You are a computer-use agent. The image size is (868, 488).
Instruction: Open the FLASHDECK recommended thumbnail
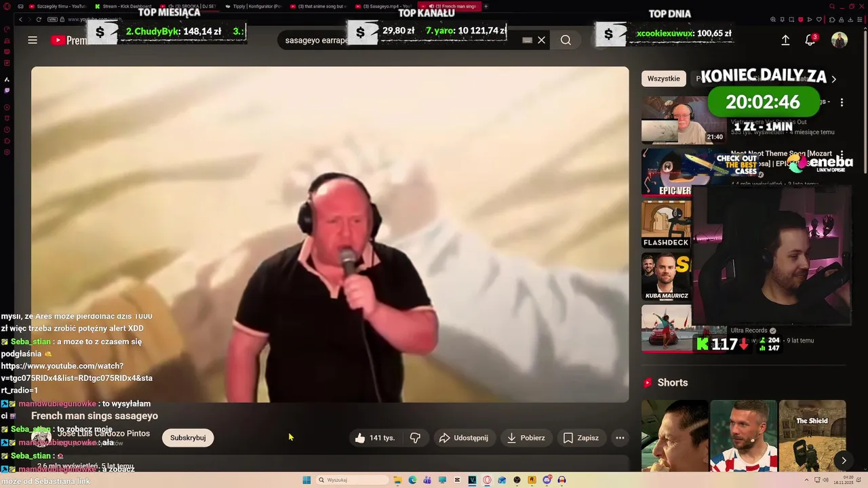point(667,224)
